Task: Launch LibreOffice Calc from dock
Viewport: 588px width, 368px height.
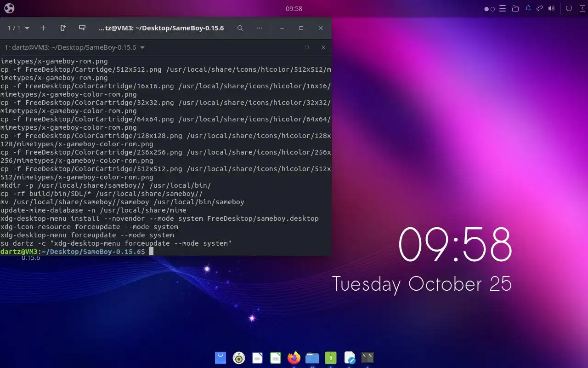Action: pyautogui.click(x=276, y=357)
